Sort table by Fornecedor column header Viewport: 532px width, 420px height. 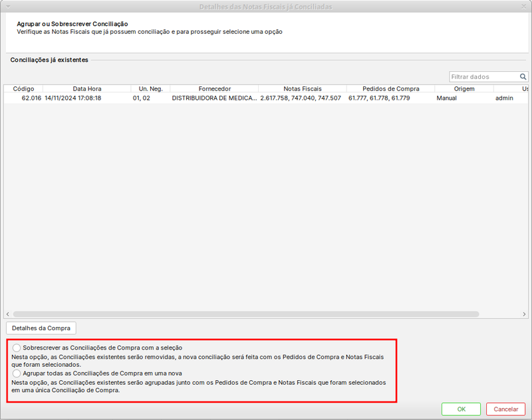214,88
